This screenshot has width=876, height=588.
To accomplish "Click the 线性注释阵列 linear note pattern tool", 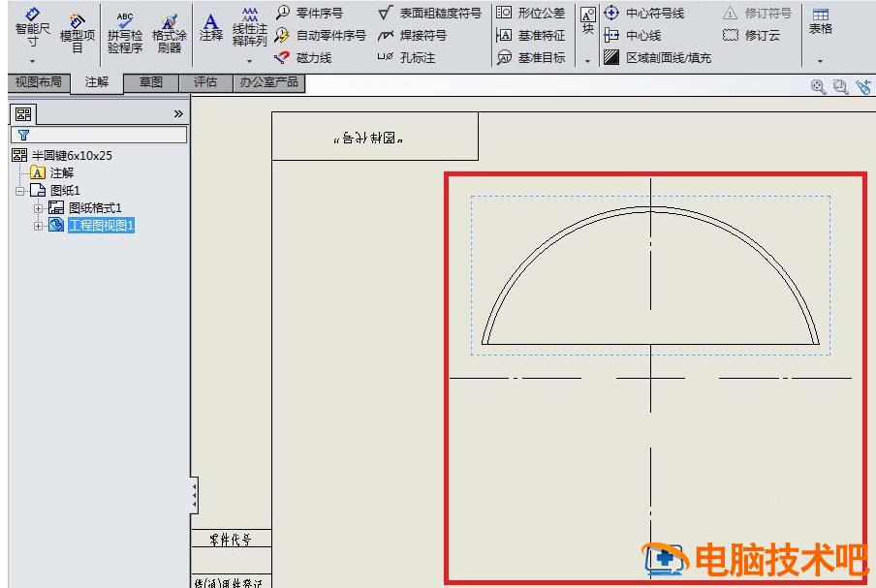I will [x=249, y=27].
